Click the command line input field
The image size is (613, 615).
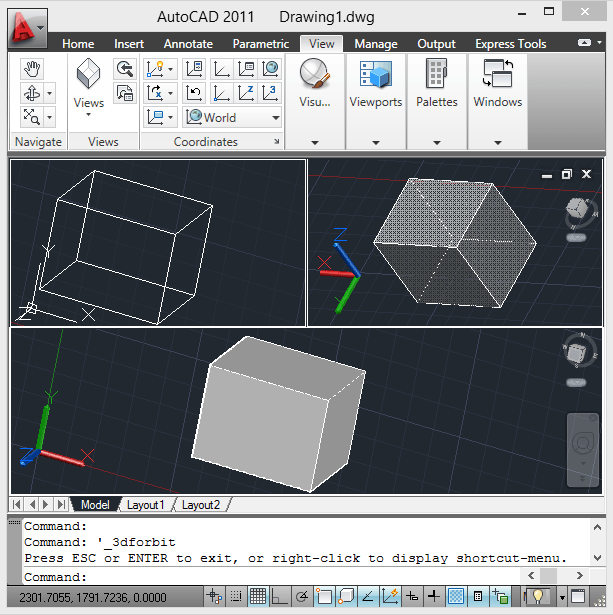click(x=271, y=577)
